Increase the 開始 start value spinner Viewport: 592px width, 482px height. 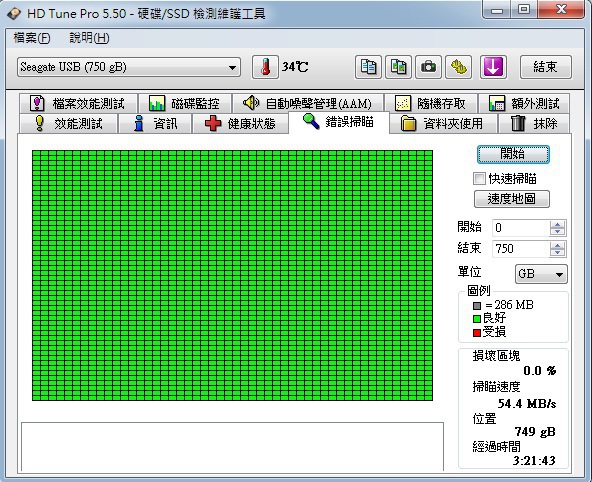click(557, 224)
